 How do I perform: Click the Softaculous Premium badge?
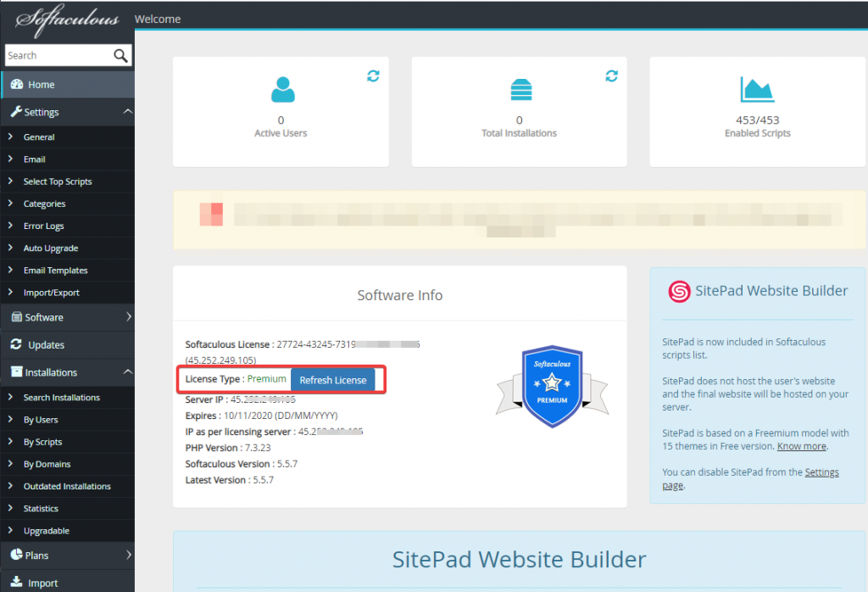tap(552, 387)
